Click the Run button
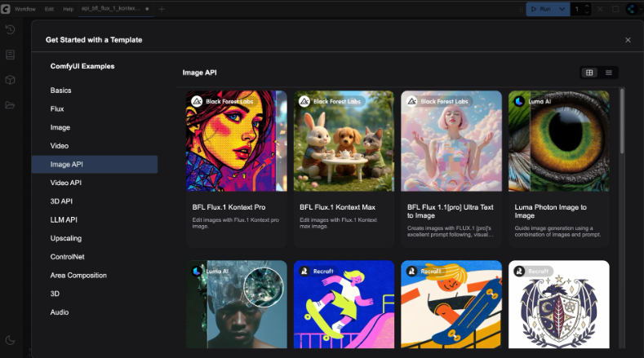 (540, 9)
